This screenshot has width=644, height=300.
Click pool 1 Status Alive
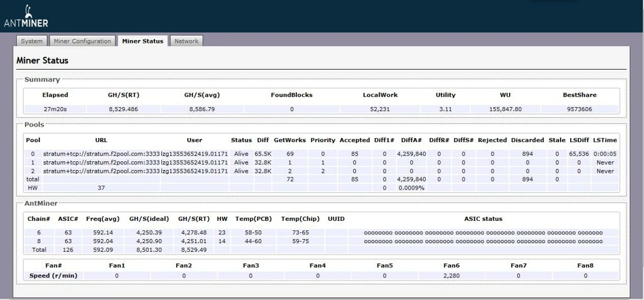[241, 163]
